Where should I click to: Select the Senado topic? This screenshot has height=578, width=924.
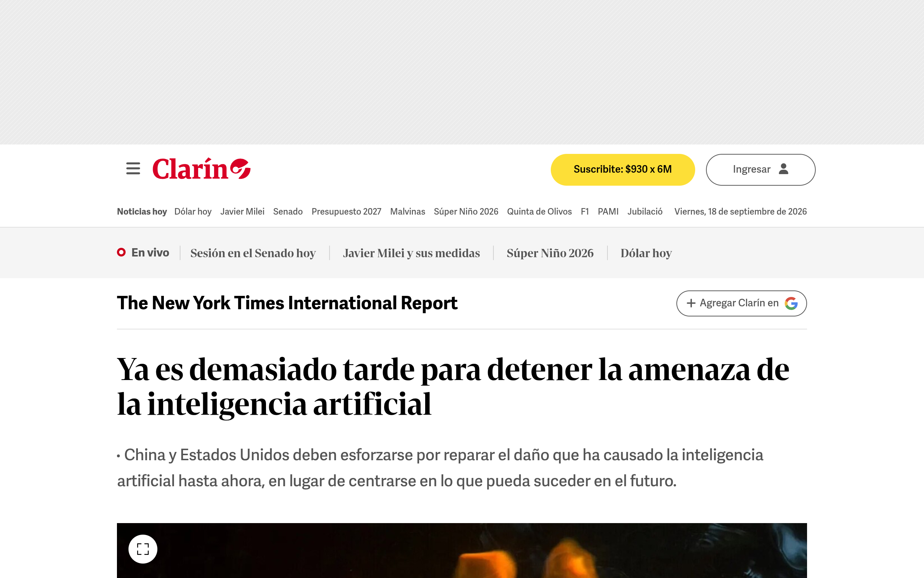click(x=288, y=212)
